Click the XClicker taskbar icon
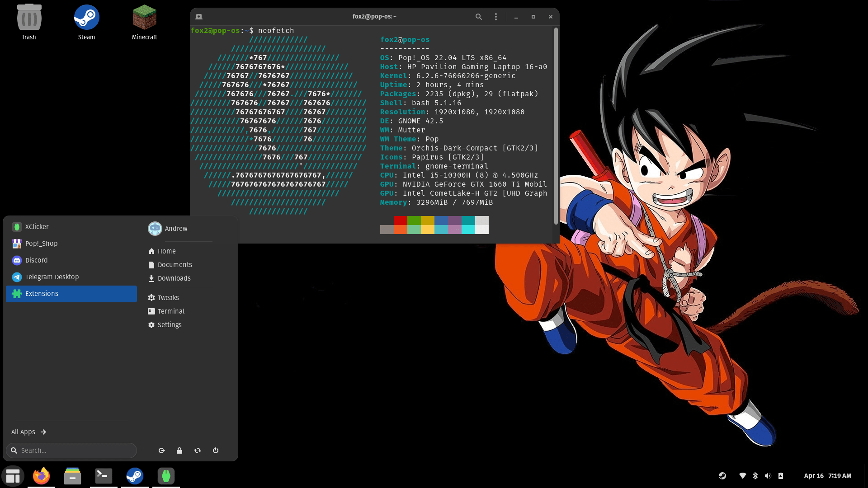 [x=166, y=476]
